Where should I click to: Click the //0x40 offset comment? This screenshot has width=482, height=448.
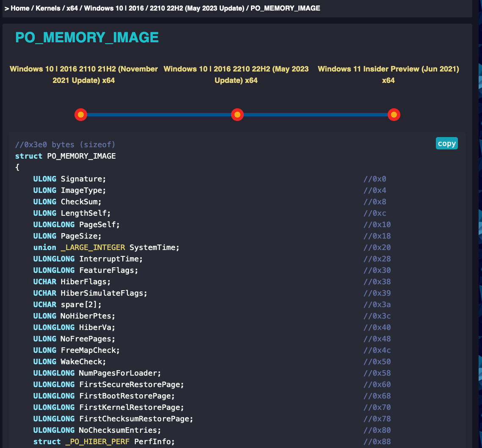pos(377,327)
